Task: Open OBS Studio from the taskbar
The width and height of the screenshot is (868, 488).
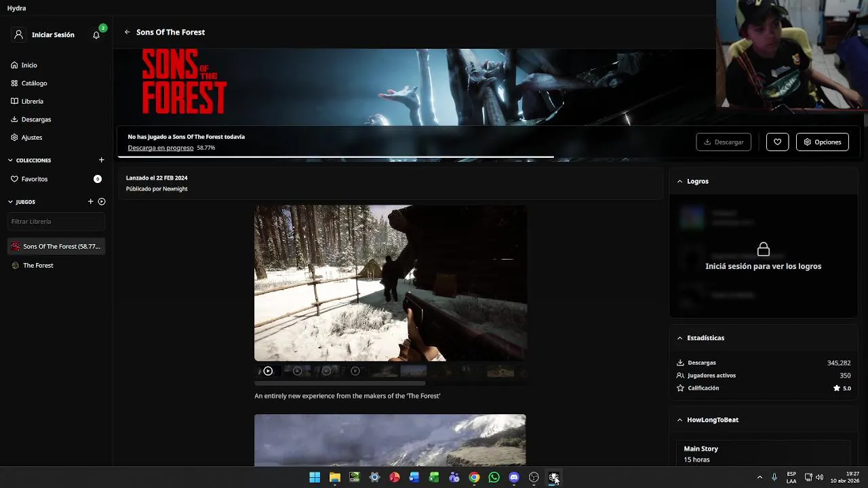Action: tap(534, 477)
